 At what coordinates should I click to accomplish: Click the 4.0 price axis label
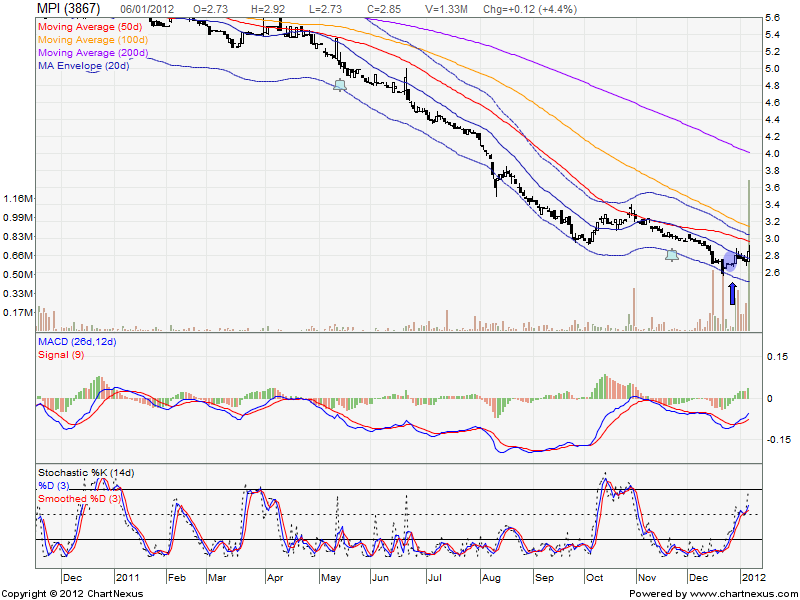tap(773, 154)
